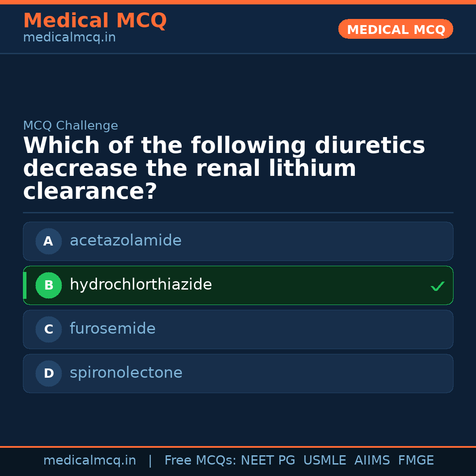Select the hydrochlorthiazide answer text
The width and height of the screenshot is (476, 476).
(x=141, y=285)
